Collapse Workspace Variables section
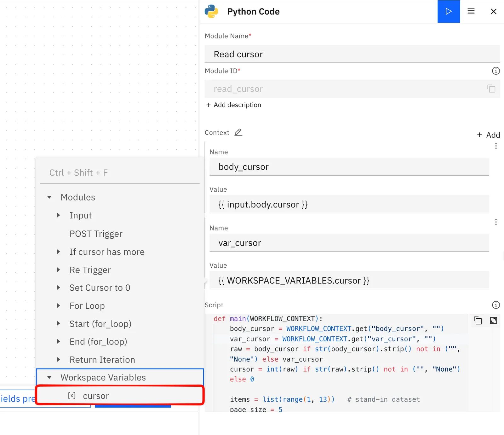The image size is (504, 435). click(x=49, y=377)
